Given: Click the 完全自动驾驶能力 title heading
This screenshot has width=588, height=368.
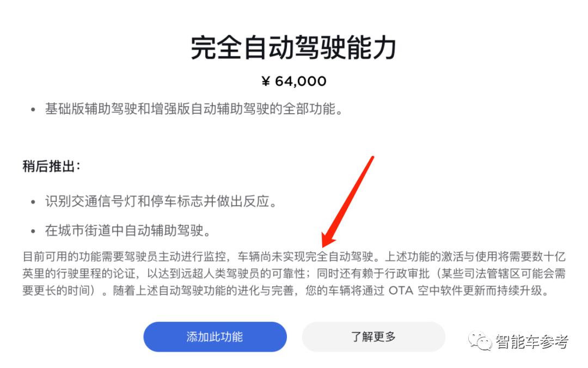Looking at the screenshot, I should tap(293, 48).
